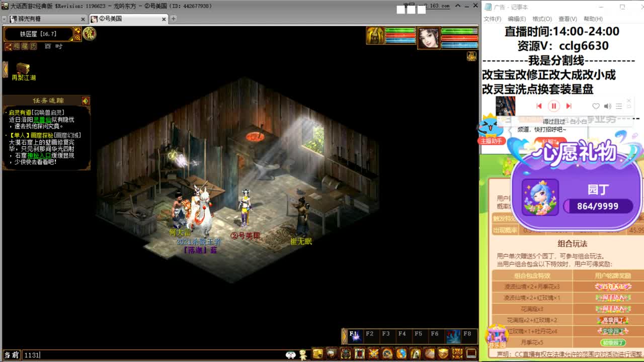The height and width of the screenshot is (362, 644).
Task: Open the bowl icon in the bottom bar
Action: coord(332,353)
